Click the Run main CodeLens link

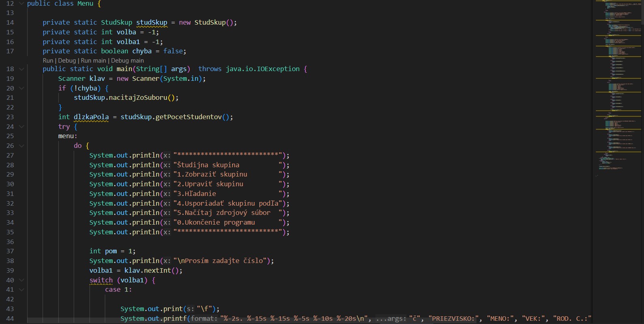tap(93, 61)
